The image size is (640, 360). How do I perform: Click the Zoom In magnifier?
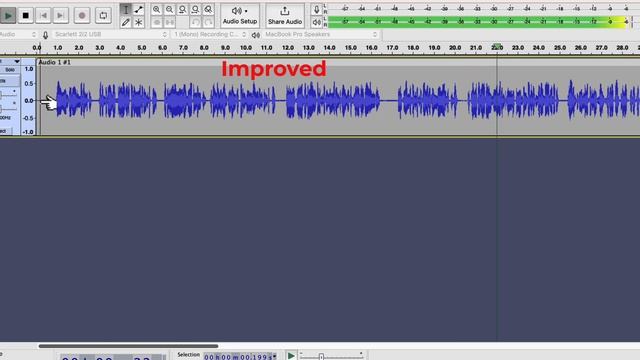tap(157, 9)
